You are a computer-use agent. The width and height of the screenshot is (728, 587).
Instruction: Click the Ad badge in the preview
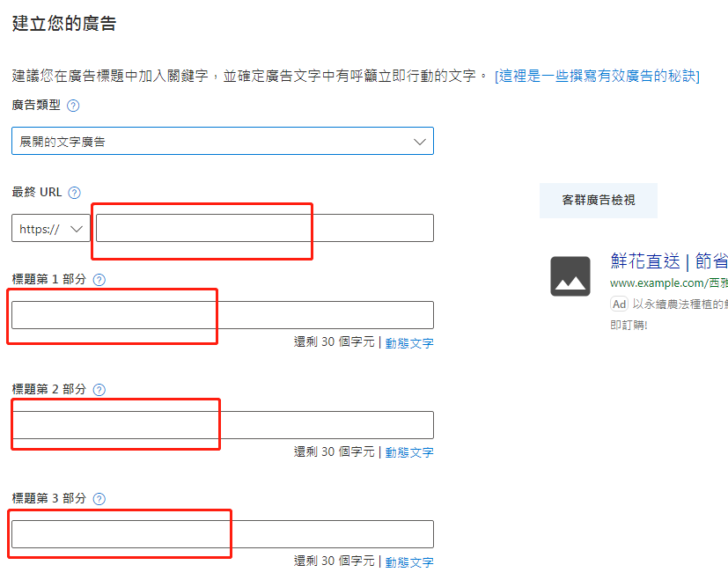pos(619,304)
